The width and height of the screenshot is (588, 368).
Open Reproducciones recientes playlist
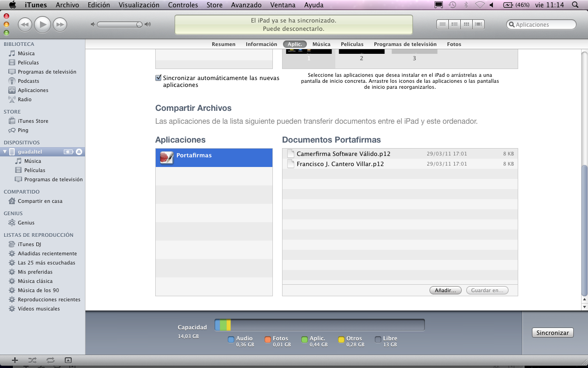pos(49,299)
